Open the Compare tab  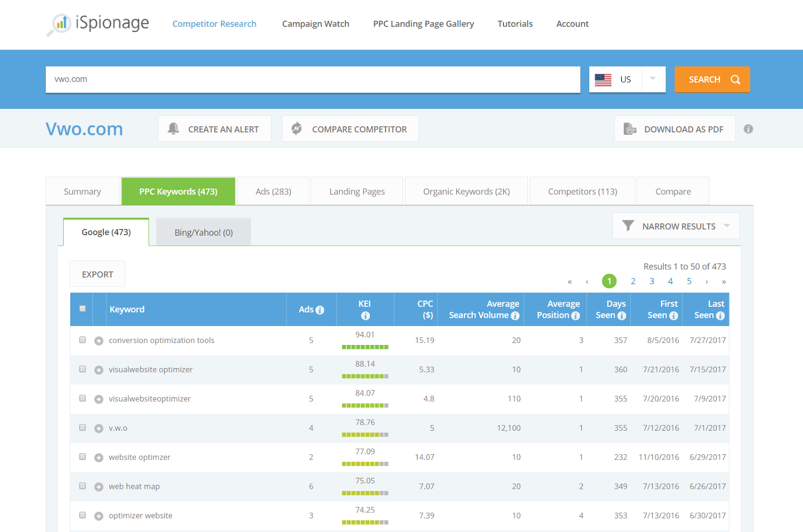click(x=673, y=191)
